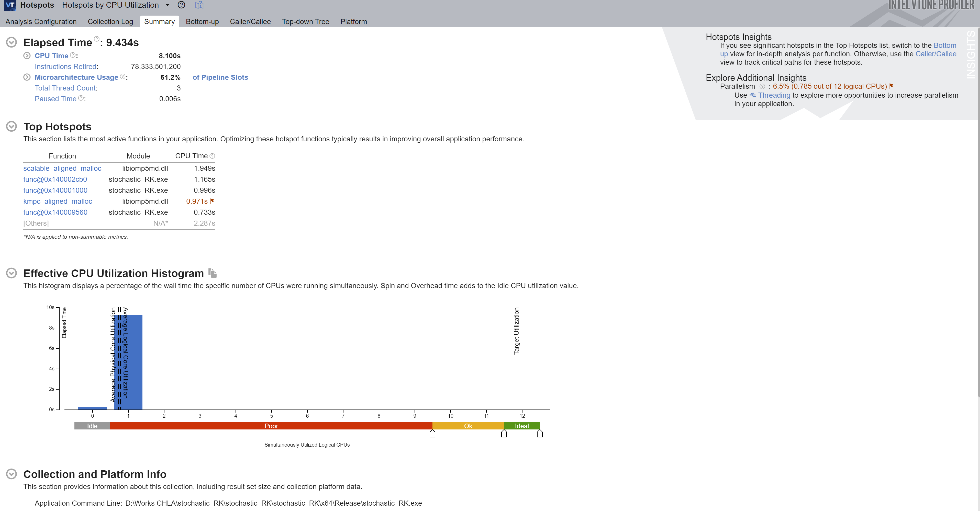Click the Elapsed Time help tooltip icon
The height and width of the screenshot is (511, 980).
tap(97, 39)
